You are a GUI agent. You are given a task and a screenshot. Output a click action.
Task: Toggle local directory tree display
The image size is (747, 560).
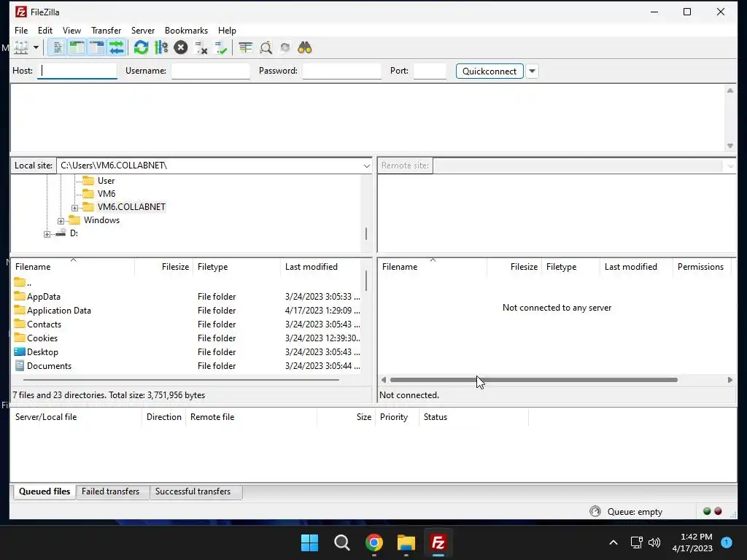pos(77,47)
